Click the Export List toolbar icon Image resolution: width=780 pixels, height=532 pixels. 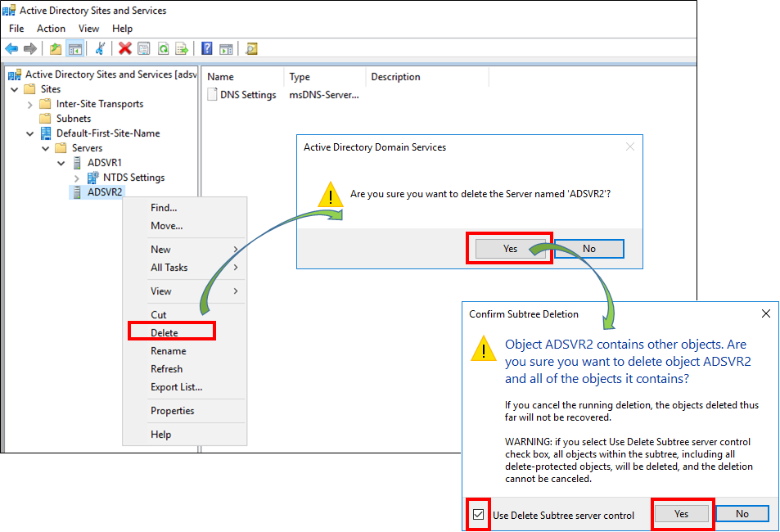coord(182,49)
